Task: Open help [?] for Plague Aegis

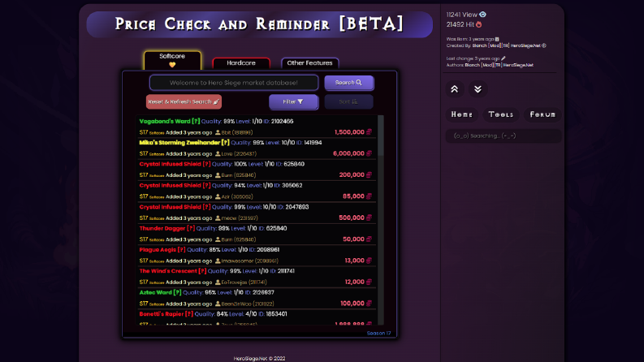Action: click(x=181, y=249)
